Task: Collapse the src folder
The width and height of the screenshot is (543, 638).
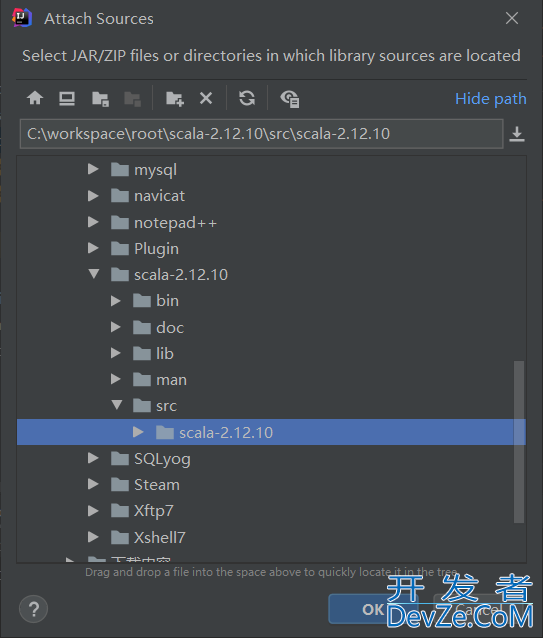Action: click(x=117, y=404)
